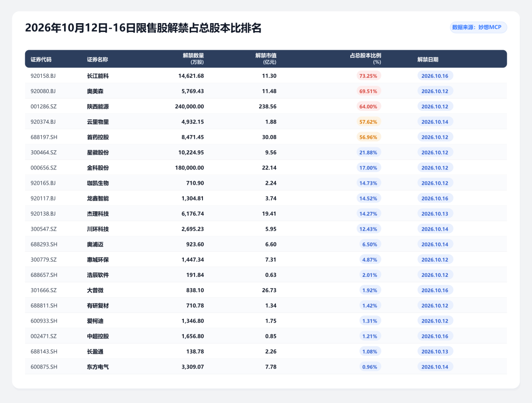This screenshot has width=532, height=403.
Task: Click the 证券代码 column header
Action: pos(41,59)
